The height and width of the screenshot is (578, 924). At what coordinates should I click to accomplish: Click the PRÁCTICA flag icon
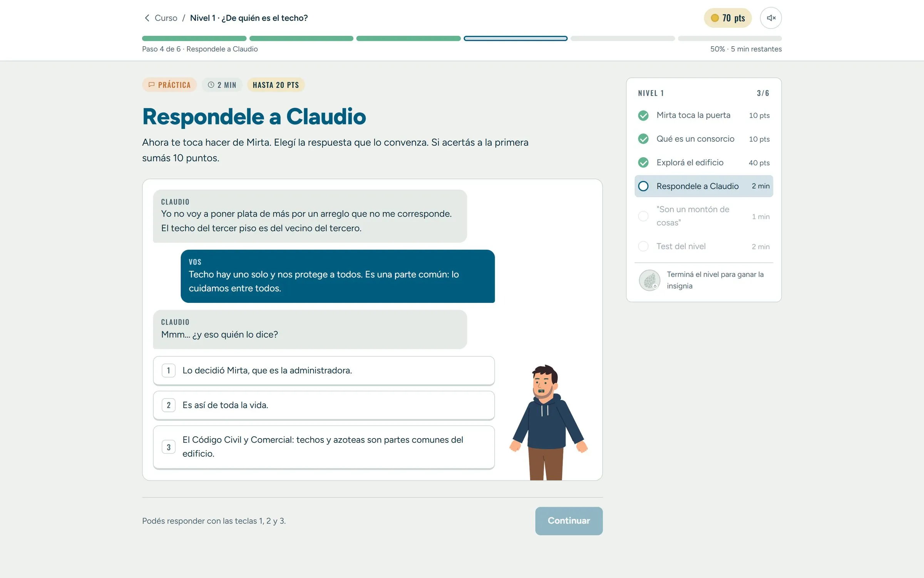[151, 85]
